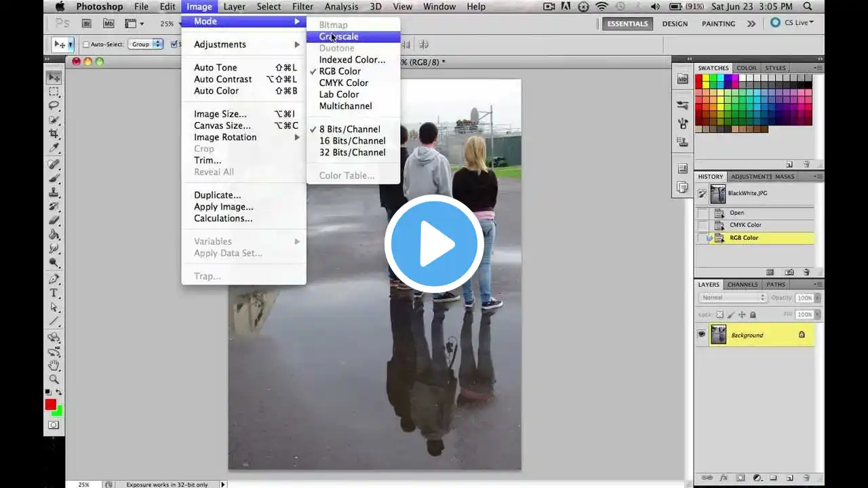Activate the Hand tool
This screenshot has width=868, height=488.
[x=54, y=365]
